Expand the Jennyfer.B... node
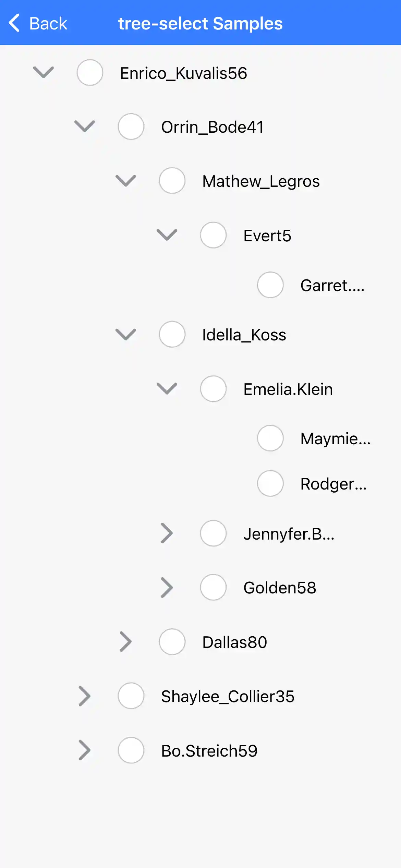 click(167, 533)
